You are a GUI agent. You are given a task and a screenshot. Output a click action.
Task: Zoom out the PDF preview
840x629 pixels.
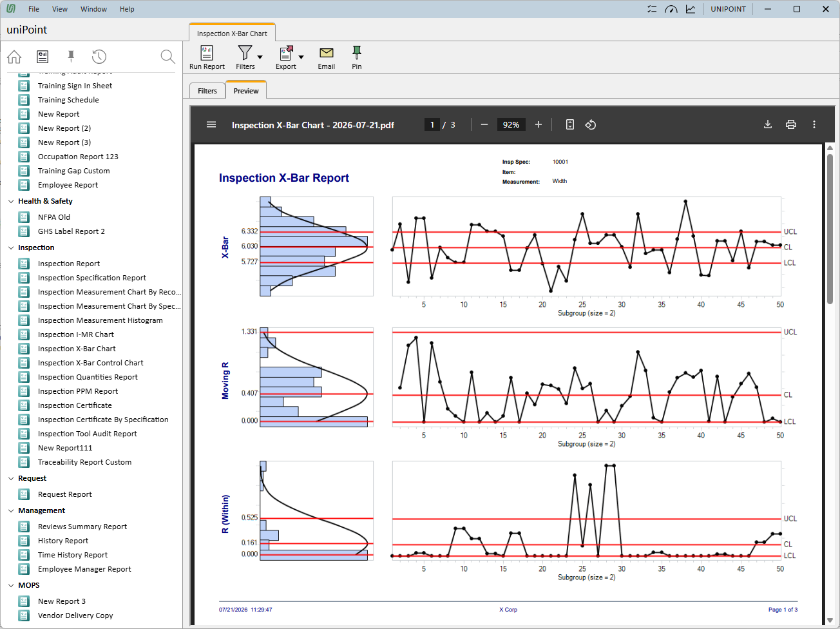tap(484, 124)
